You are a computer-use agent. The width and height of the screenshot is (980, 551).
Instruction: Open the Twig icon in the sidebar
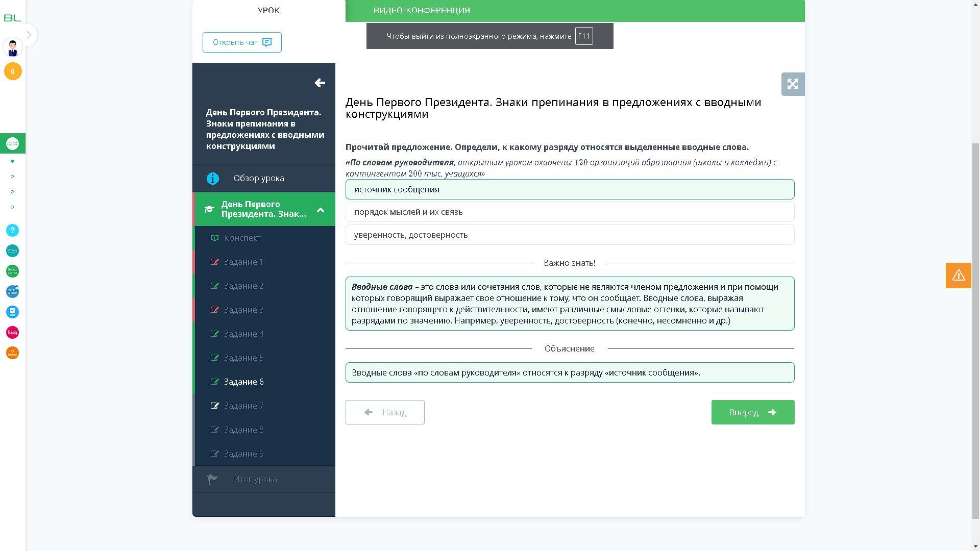pos(13,333)
